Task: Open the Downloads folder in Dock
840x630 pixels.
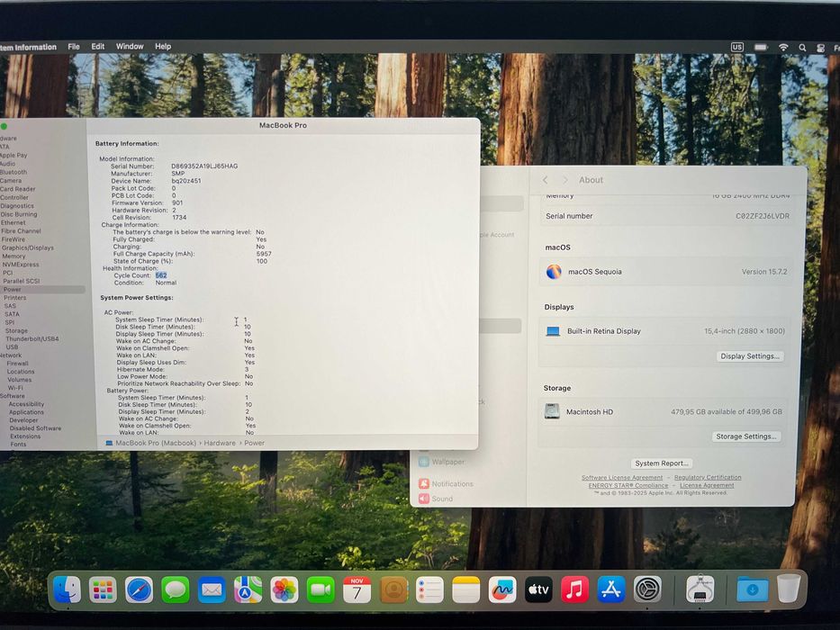Action: tap(752, 589)
